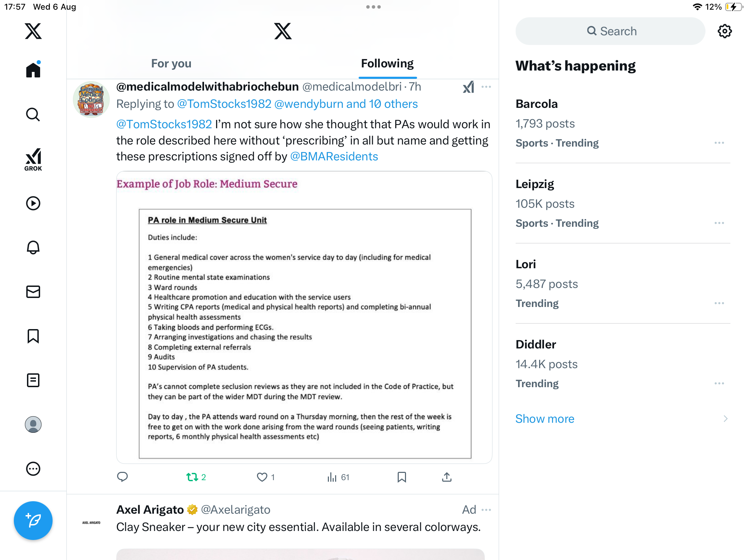747x560 pixels.
Task: Open the Medium Secure job role image
Action: click(x=304, y=317)
